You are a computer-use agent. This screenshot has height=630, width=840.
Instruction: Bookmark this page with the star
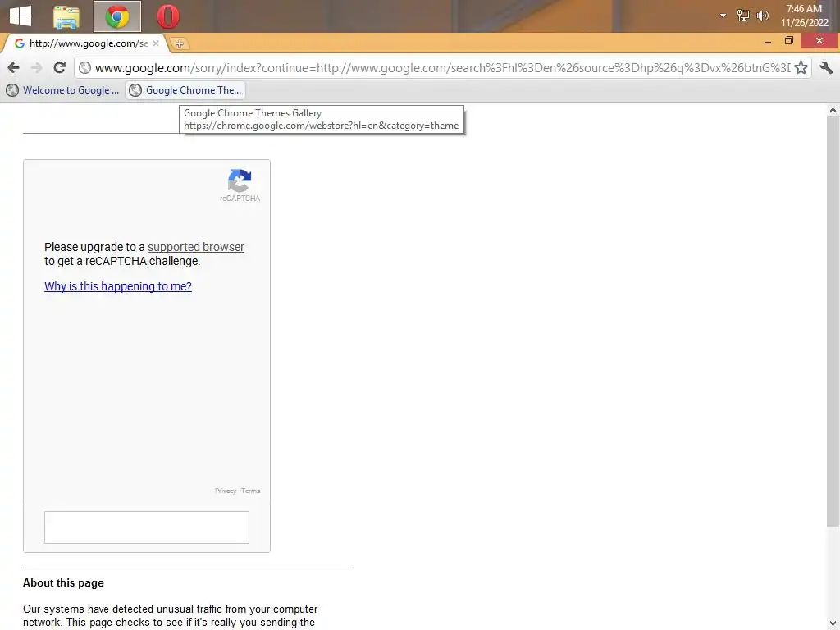click(x=801, y=67)
